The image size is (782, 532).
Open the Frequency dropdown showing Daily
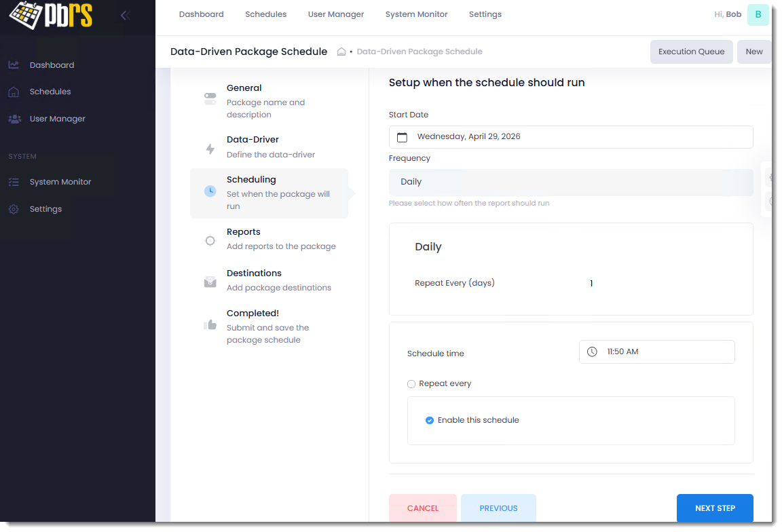click(570, 182)
